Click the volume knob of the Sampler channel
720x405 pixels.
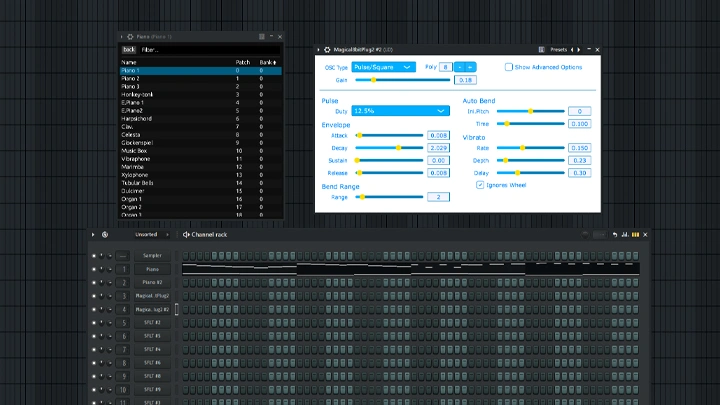coord(109,256)
